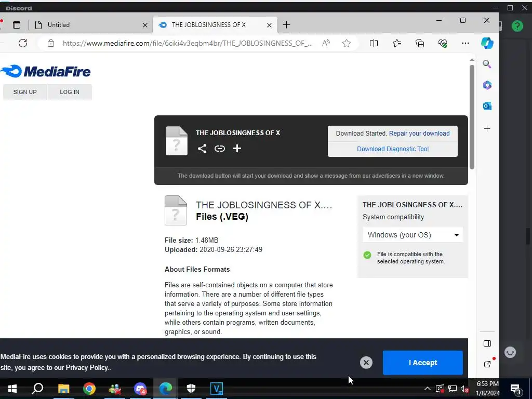Open emoji picker in Discord window
This screenshot has width=532, height=399.
pos(510,352)
